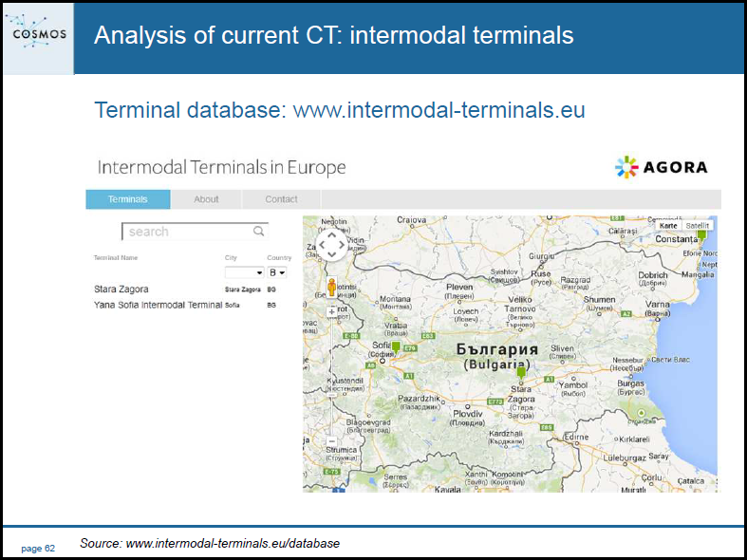Open the Contact tab

[282, 199]
